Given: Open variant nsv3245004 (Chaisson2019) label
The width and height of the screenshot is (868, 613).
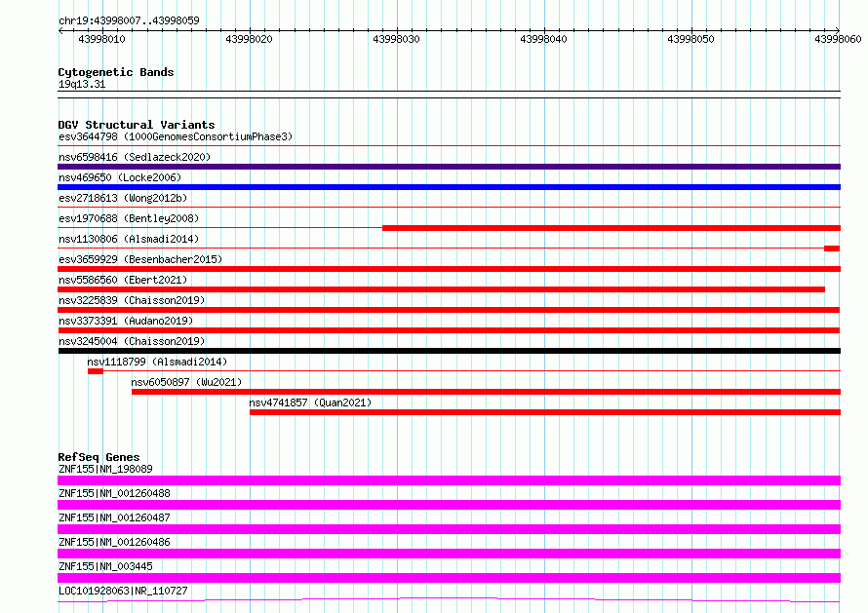Looking at the screenshot, I should (x=132, y=341).
